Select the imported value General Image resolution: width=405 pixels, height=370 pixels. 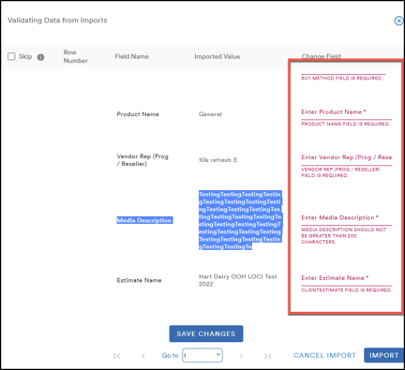210,114
